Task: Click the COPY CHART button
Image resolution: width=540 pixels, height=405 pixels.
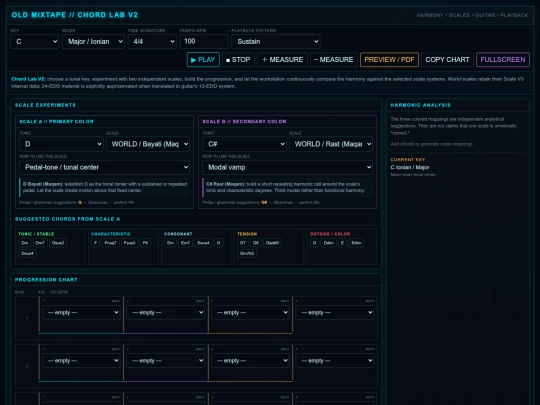Action: pyautogui.click(x=447, y=60)
